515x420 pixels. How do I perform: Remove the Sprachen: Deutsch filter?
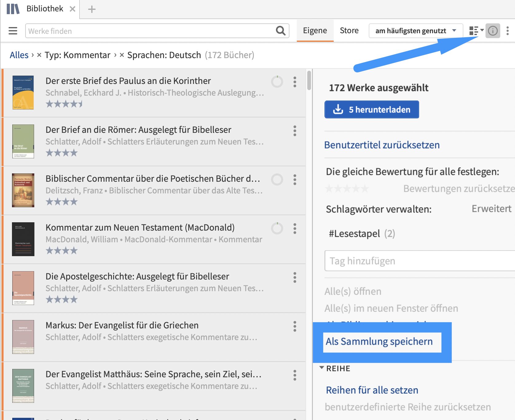122,55
